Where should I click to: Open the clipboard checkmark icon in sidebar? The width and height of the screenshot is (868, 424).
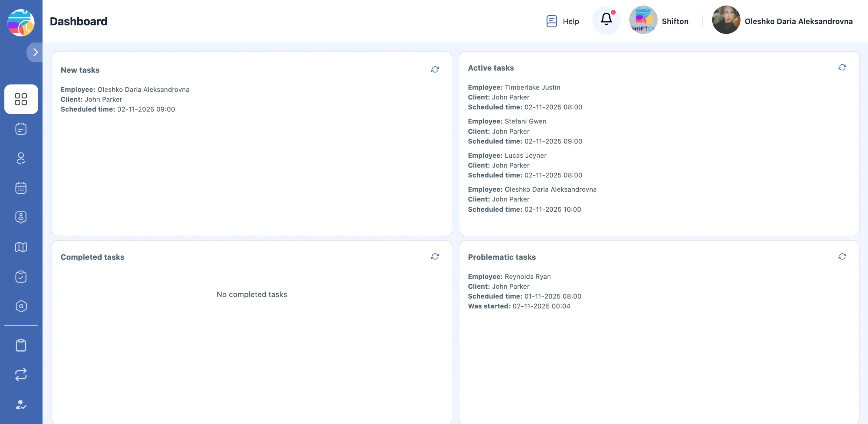21,276
